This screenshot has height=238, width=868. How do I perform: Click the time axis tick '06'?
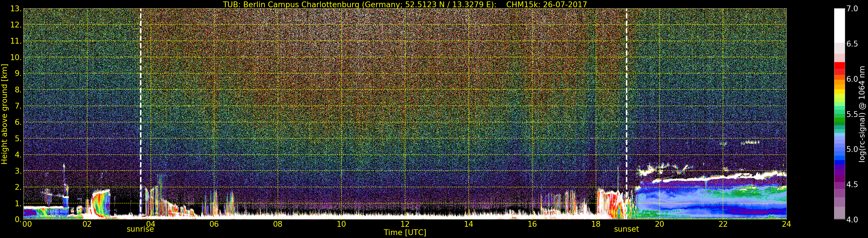(x=214, y=224)
